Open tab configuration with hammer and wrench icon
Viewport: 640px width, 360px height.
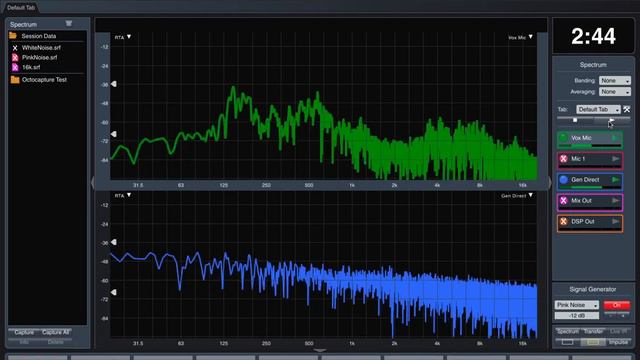pos(627,109)
